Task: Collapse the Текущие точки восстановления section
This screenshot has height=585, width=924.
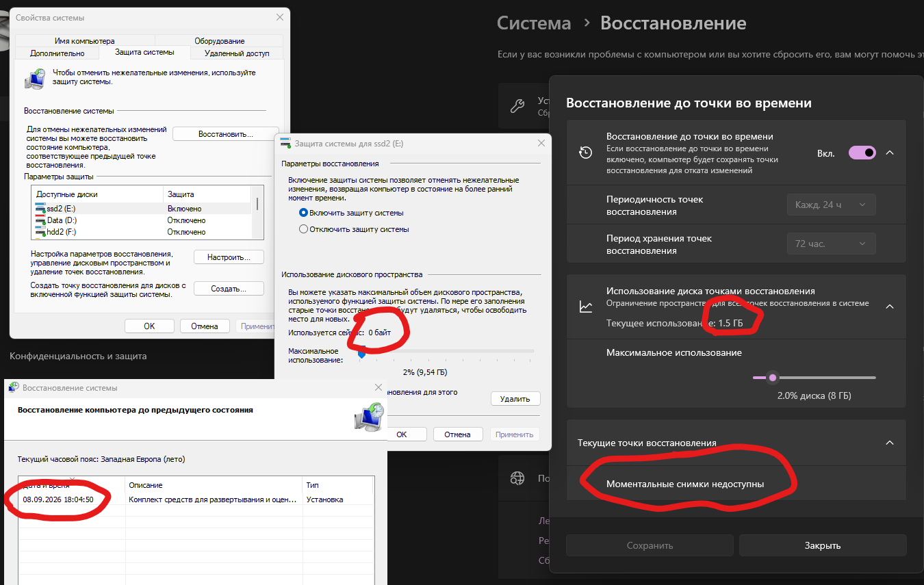Action: click(890, 443)
